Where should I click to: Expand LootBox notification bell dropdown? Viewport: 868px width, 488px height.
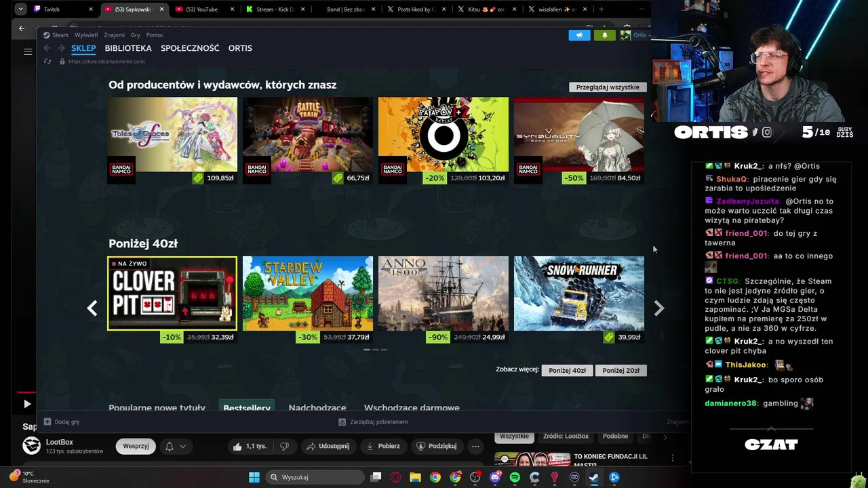click(x=175, y=446)
